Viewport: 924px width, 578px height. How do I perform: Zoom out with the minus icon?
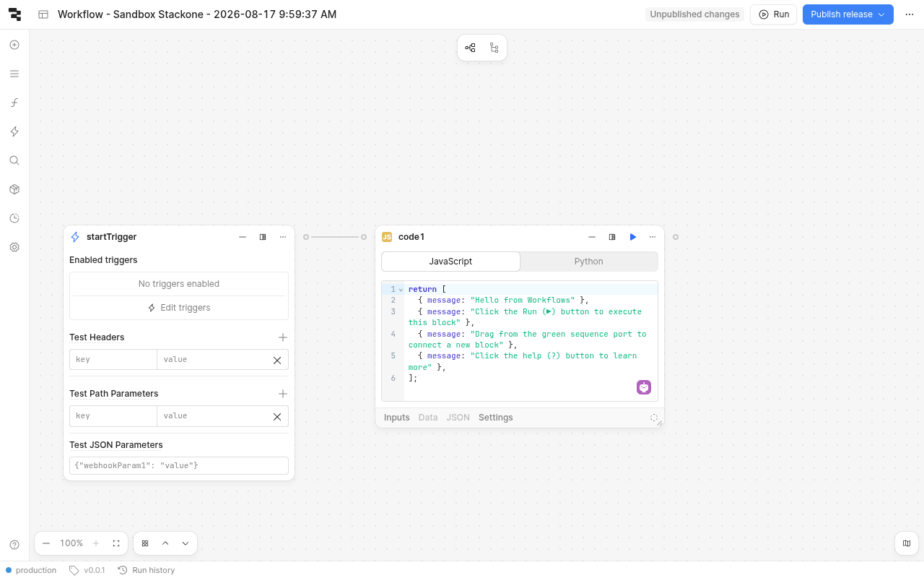(46, 543)
